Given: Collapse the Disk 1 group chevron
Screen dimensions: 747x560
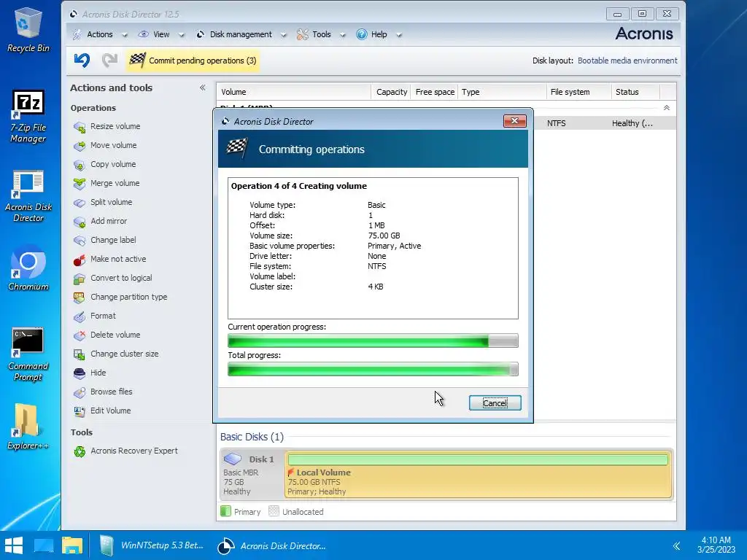Looking at the screenshot, I should pyautogui.click(x=667, y=108).
